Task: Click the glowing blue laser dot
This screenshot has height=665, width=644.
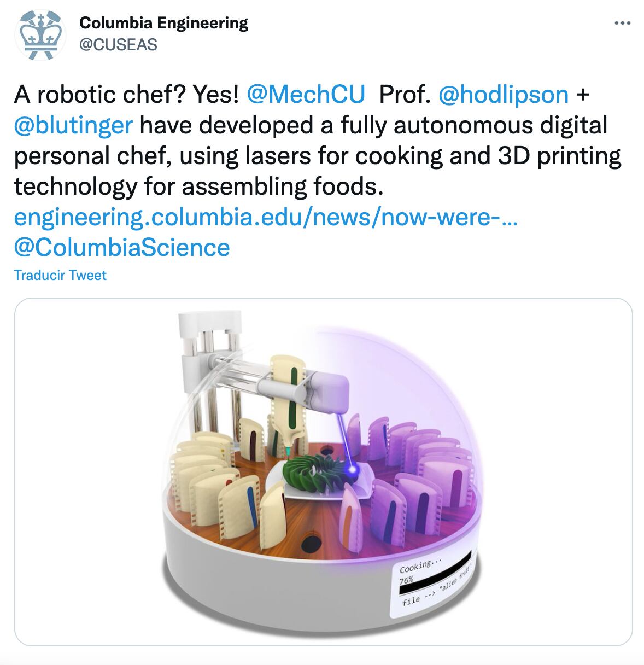Action: [x=353, y=469]
